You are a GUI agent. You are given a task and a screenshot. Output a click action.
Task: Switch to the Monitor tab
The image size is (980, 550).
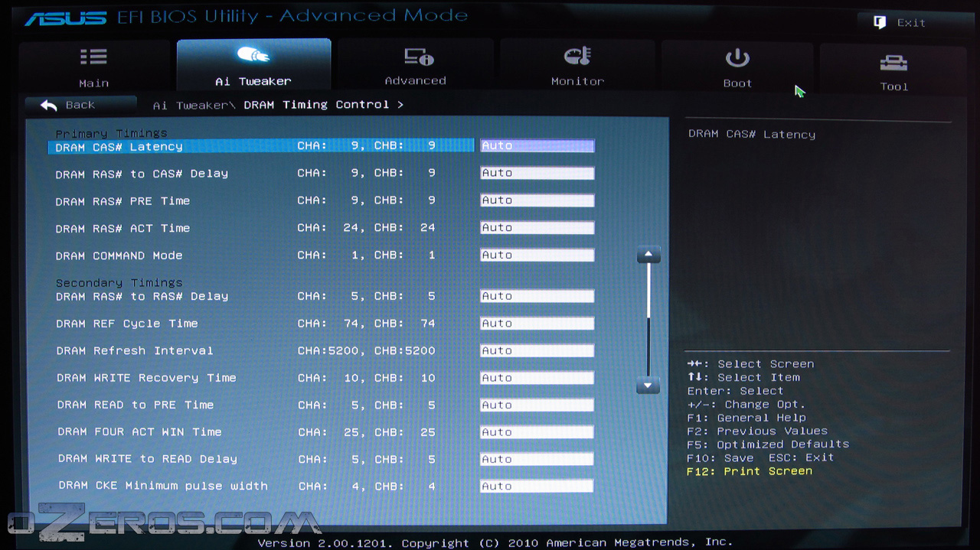(577, 81)
